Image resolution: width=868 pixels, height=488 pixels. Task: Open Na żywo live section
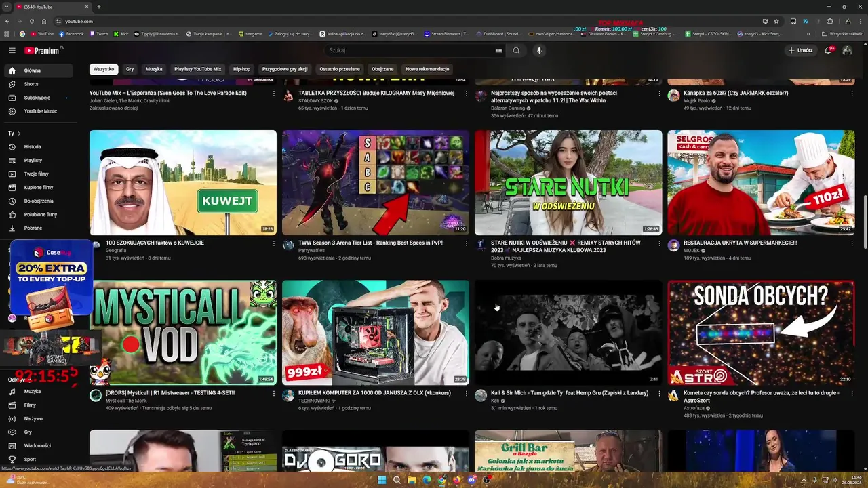click(x=38, y=418)
